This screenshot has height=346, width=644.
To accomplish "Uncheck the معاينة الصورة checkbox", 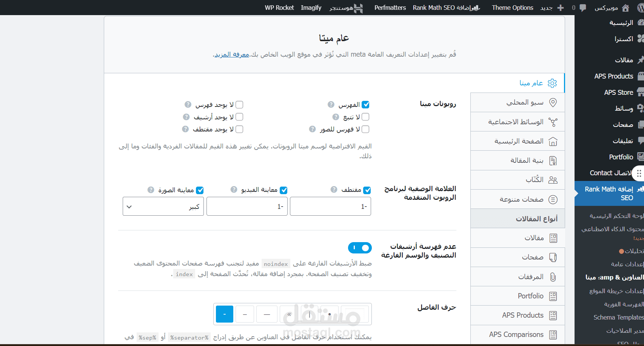I will 200,190.
